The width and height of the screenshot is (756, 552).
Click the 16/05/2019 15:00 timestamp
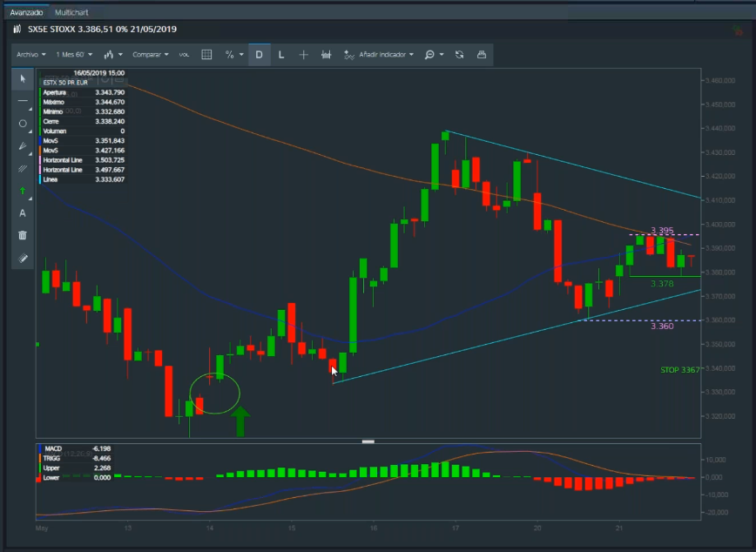click(98, 73)
